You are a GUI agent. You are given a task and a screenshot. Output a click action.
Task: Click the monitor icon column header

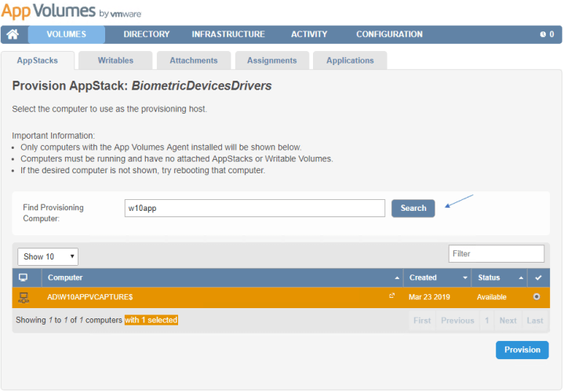pos(24,278)
